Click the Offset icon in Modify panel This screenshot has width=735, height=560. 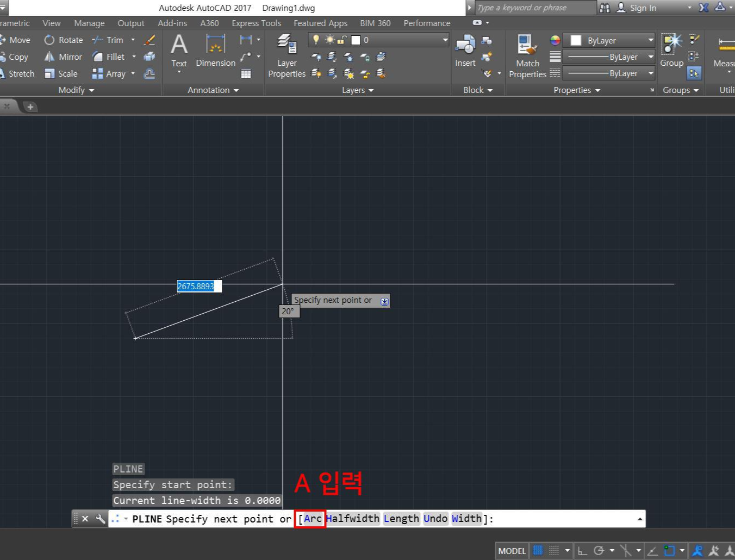(x=150, y=73)
